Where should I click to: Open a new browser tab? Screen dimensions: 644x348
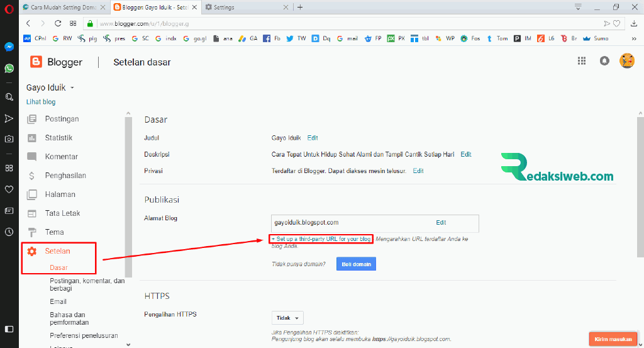click(300, 7)
